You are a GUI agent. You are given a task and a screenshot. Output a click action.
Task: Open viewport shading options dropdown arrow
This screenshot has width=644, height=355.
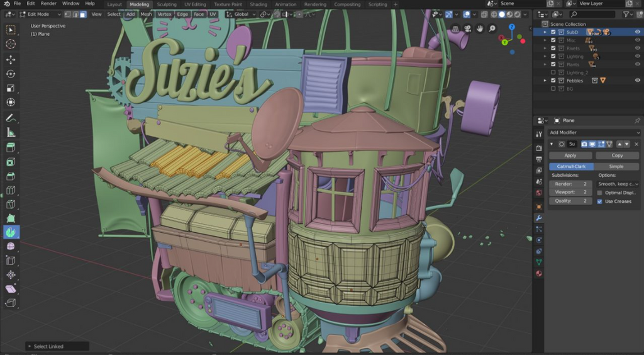[x=526, y=14]
